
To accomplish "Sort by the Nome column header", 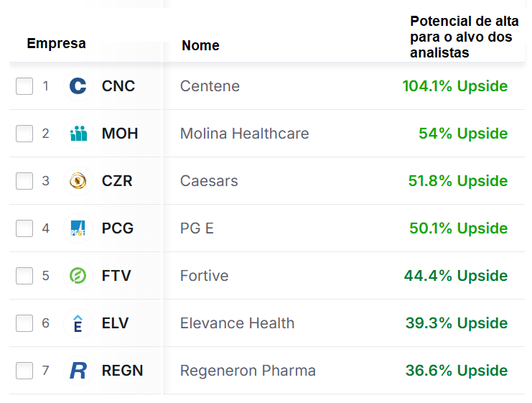I will pos(200,45).
